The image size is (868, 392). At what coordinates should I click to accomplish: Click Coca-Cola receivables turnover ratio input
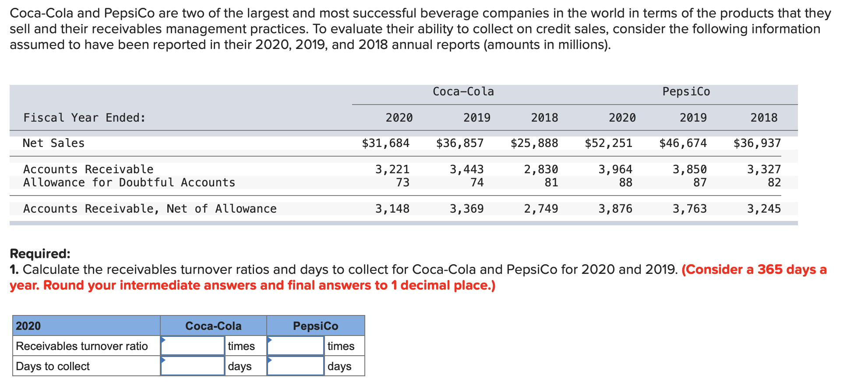[193, 346]
